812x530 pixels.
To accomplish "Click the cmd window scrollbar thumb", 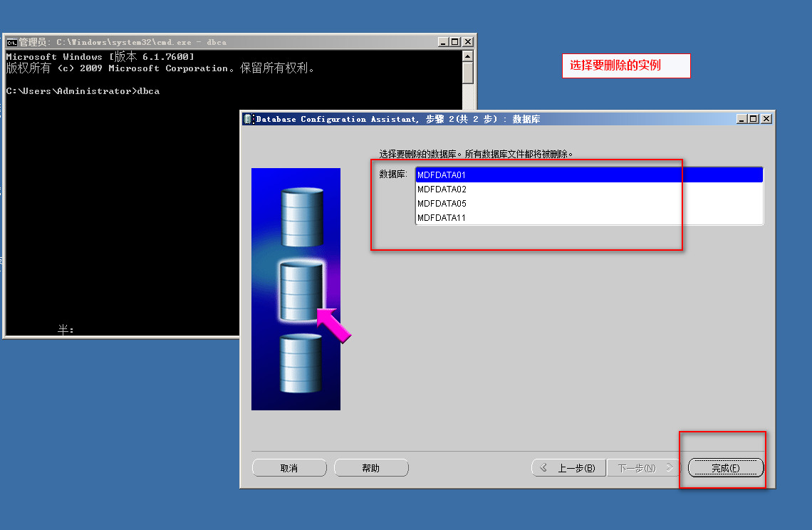I will (x=467, y=73).
